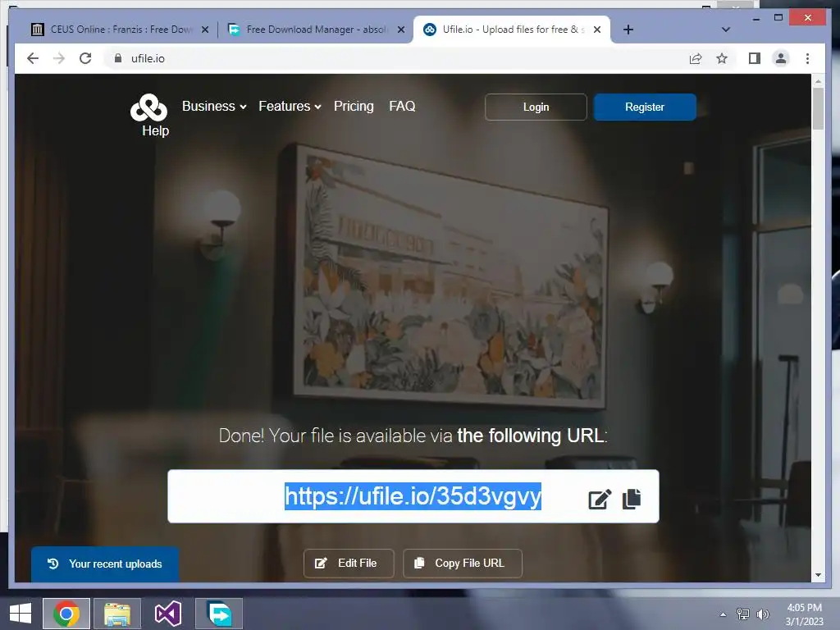840x630 pixels.
Task: Click the blue Register button
Action: 645,107
